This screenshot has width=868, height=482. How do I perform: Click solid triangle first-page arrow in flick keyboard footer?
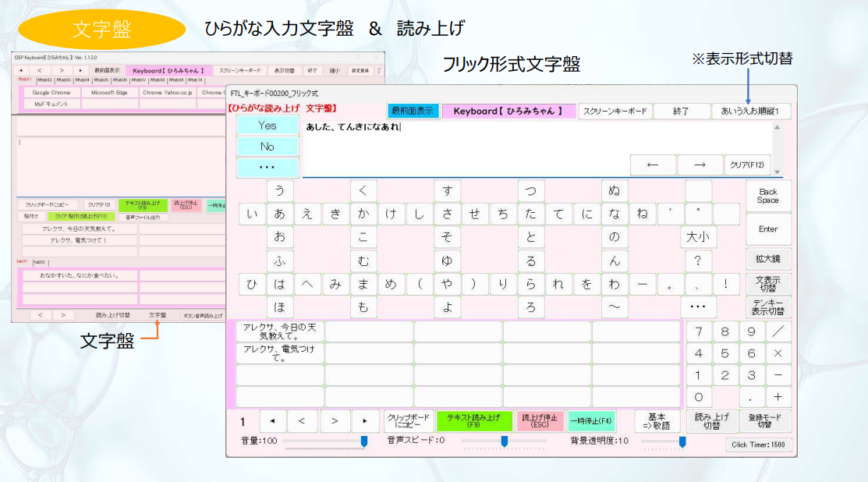point(272,421)
